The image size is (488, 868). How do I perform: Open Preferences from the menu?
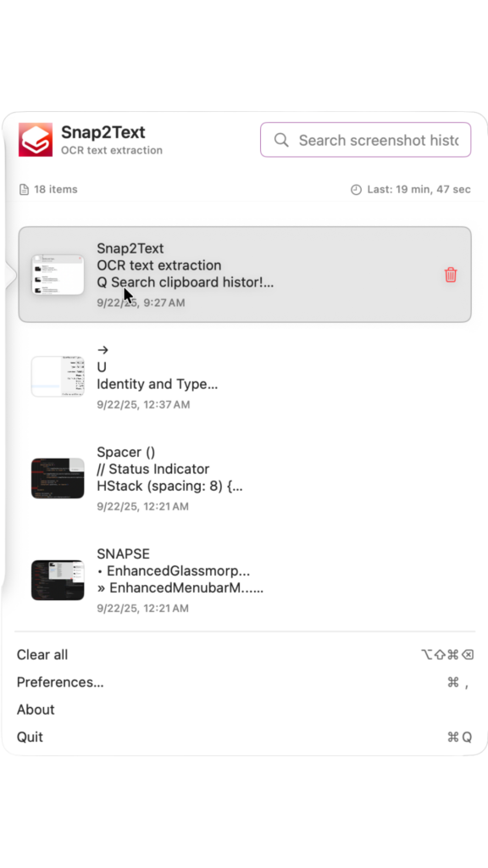[60, 682]
